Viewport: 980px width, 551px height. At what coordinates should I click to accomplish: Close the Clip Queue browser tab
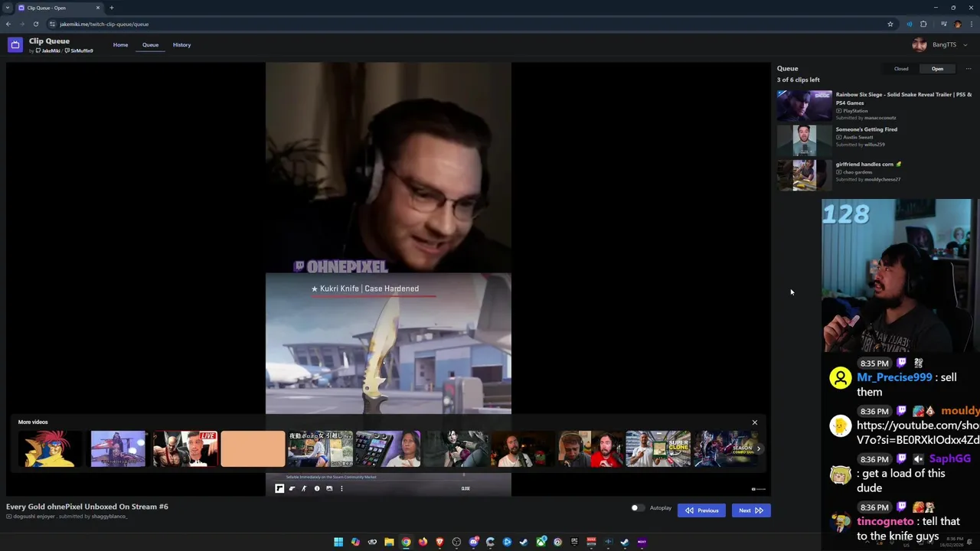tap(97, 8)
